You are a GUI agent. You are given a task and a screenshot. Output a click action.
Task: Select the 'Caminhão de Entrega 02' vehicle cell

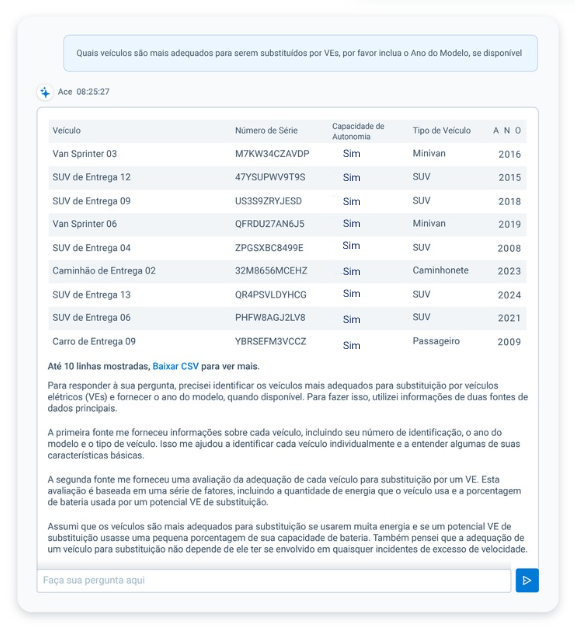(104, 271)
